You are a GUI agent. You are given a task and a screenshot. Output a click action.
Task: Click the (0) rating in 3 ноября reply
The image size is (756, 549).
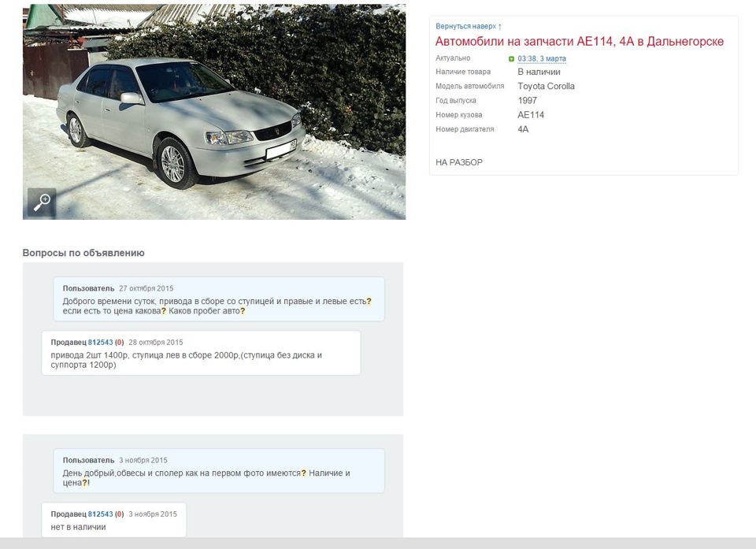pyautogui.click(x=119, y=514)
